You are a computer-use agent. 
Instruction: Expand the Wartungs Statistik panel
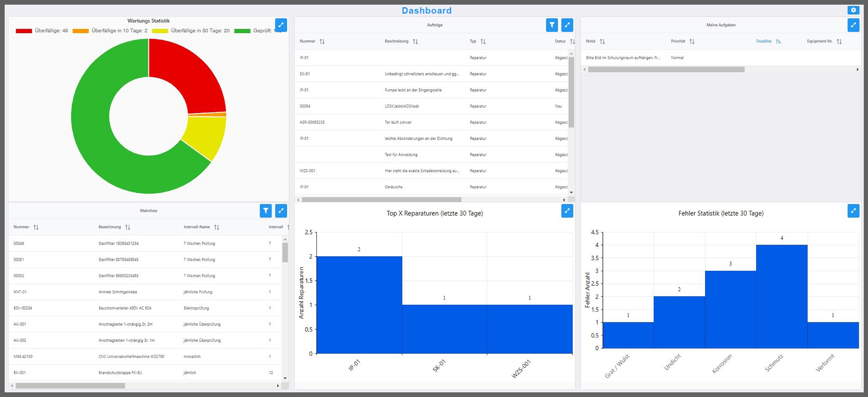(281, 25)
